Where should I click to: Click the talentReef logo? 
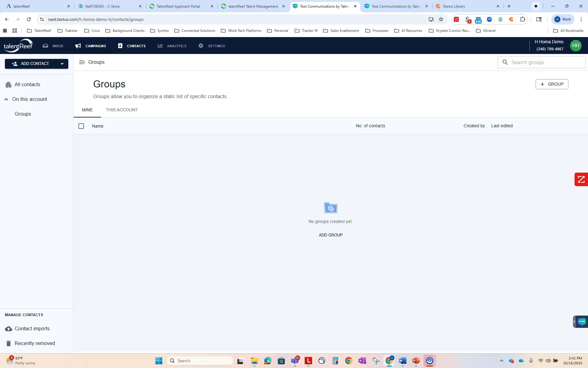tap(18, 45)
